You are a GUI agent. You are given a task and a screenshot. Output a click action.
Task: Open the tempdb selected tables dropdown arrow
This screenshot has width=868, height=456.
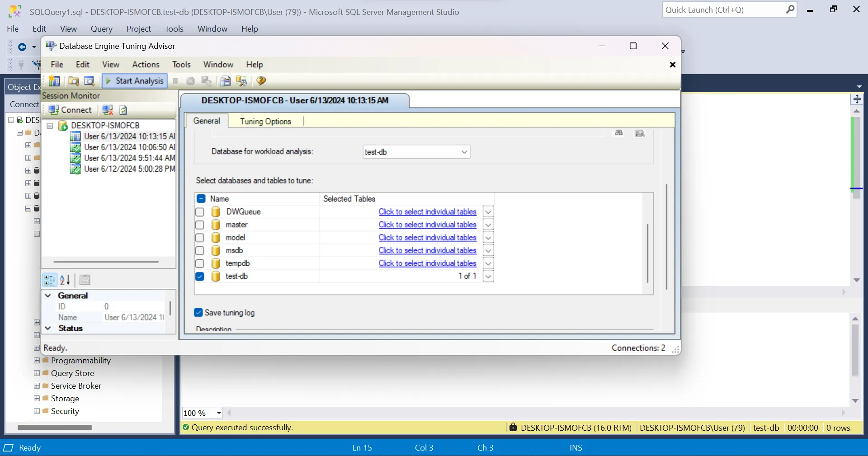pos(488,263)
